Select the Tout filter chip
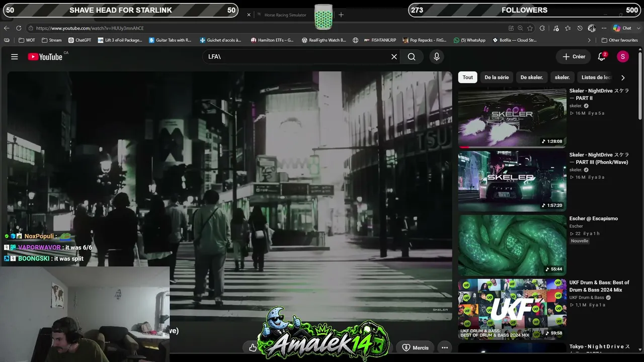The image size is (644, 362). click(468, 77)
